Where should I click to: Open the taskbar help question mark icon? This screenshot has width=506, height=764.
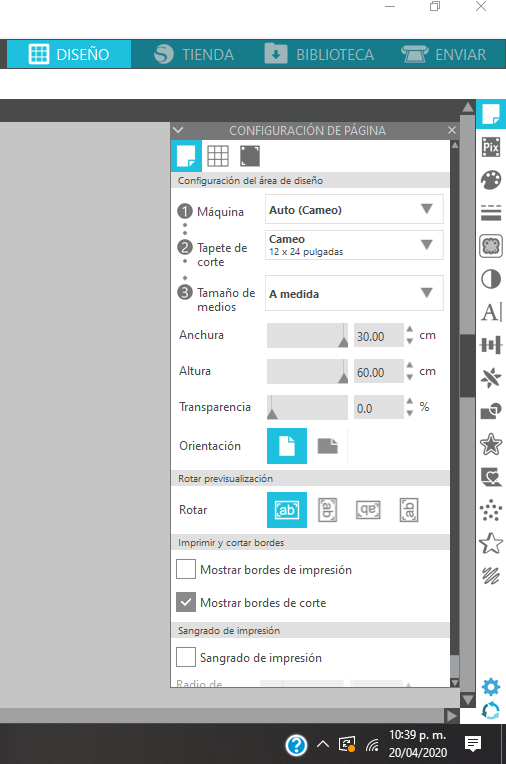[x=296, y=745]
